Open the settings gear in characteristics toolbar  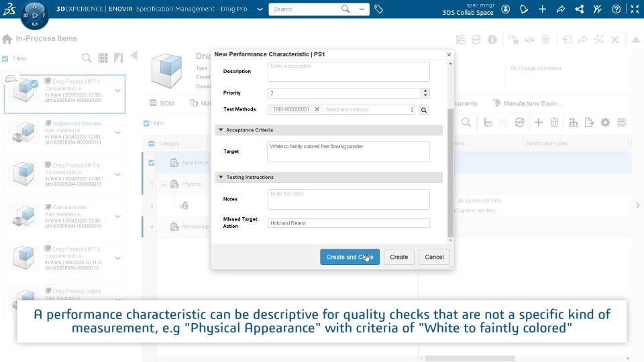[x=605, y=122]
